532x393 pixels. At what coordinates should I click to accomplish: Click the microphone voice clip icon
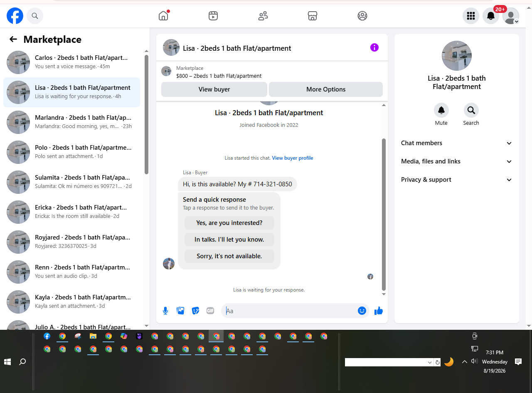(165, 311)
